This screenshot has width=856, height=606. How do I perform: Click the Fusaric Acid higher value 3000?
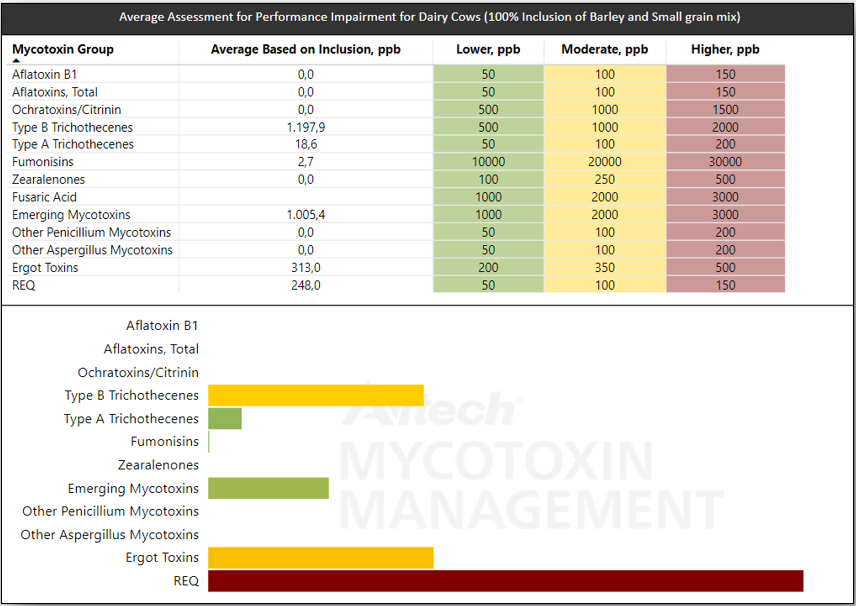point(726,197)
